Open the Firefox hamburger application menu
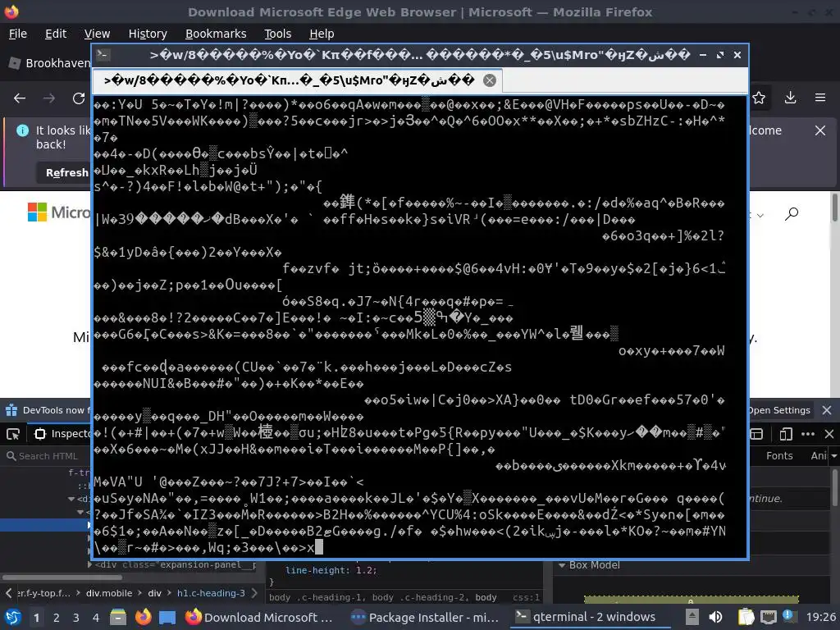Viewport: 840px width, 630px height. point(820,98)
